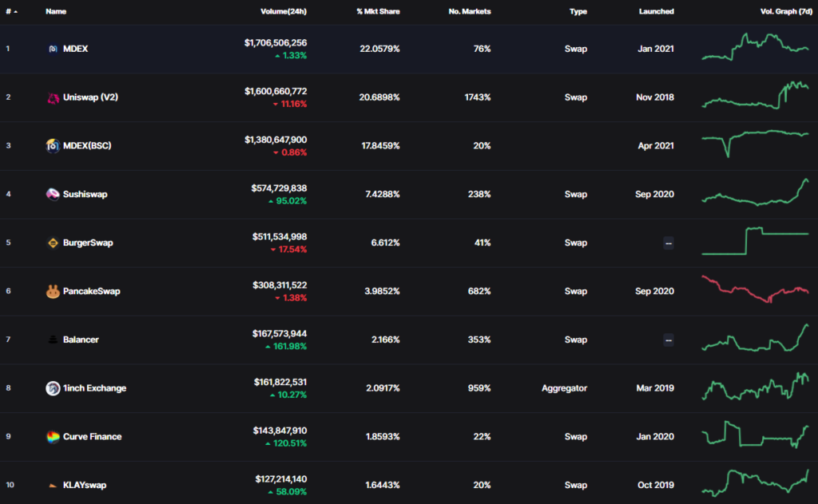This screenshot has width=818, height=504.
Task: Click the Sushiswap logo icon
Action: click(53, 194)
